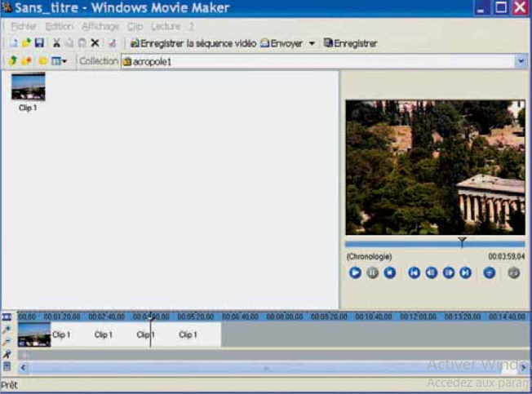
Task: Toggle full screen preview button
Action: (x=513, y=273)
